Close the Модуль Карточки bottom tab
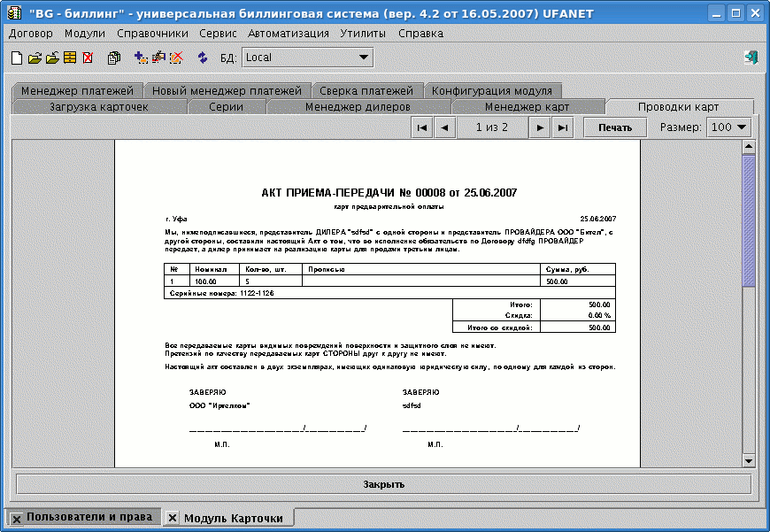The image size is (770, 532). pyautogui.click(x=173, y=518)
